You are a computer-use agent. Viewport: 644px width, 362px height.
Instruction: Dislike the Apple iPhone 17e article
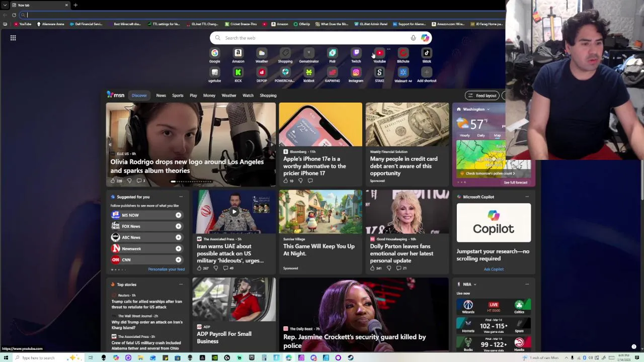(x=300, y=180)
